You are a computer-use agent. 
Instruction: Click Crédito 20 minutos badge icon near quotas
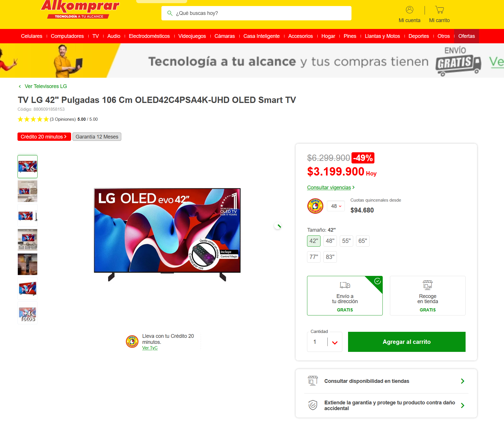click(x=315, y=206)
